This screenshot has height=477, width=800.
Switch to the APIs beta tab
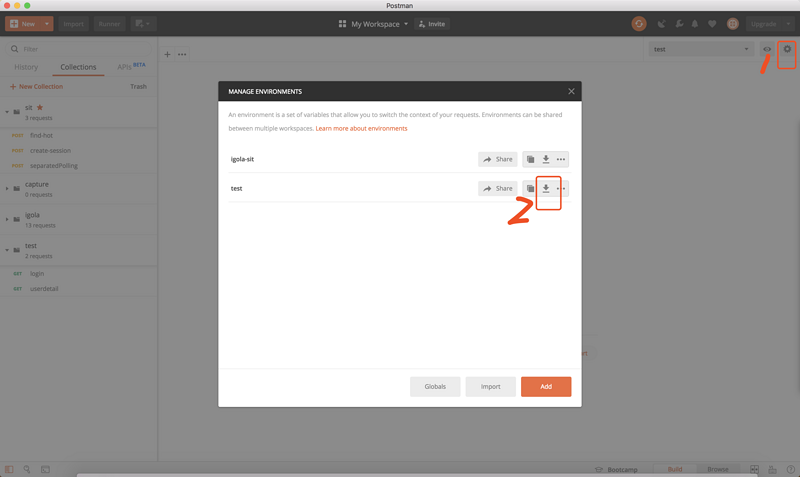pos(131,67)
